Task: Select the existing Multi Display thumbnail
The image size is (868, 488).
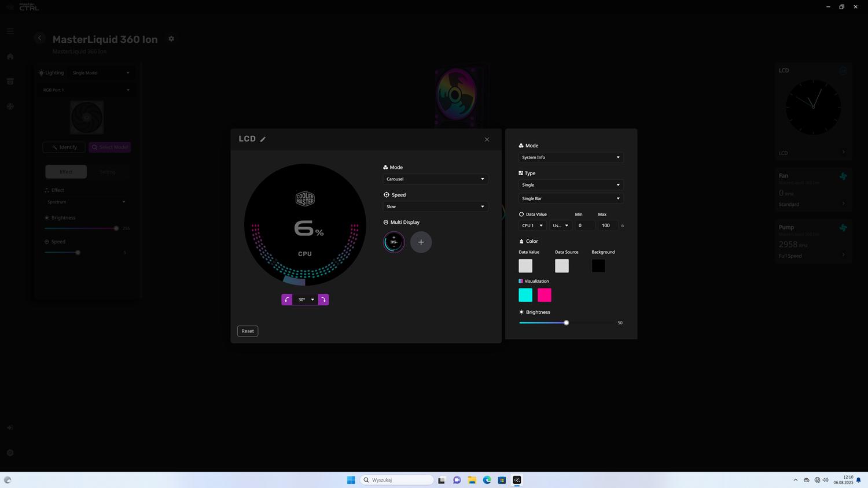Action: (394, 242)
